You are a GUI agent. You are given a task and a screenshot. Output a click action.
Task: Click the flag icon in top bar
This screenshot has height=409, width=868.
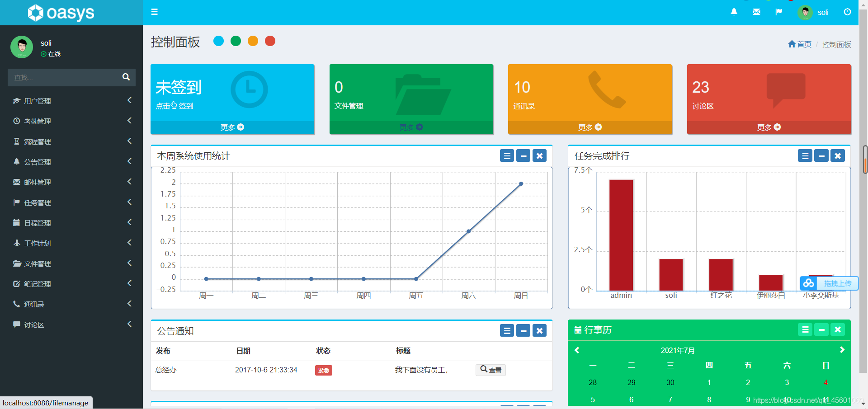[x=779, y=12]
